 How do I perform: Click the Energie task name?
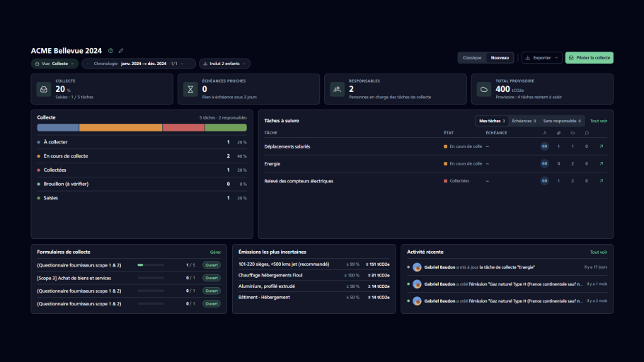point(272,164)
